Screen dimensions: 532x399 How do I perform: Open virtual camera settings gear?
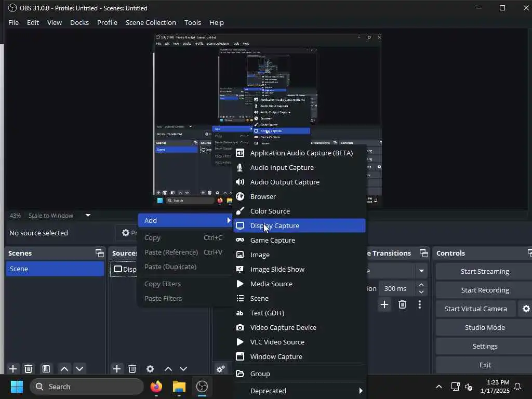(526, 309)
